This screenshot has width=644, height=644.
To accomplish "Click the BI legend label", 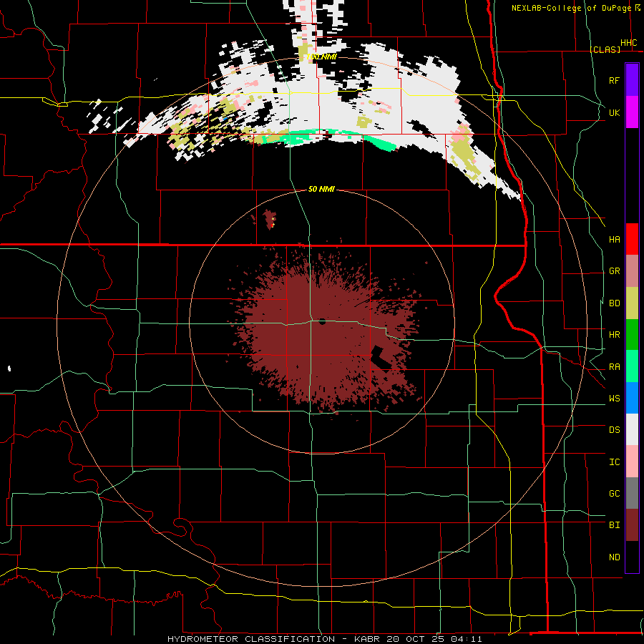I will pyautogui.click(x=614, y=525).
